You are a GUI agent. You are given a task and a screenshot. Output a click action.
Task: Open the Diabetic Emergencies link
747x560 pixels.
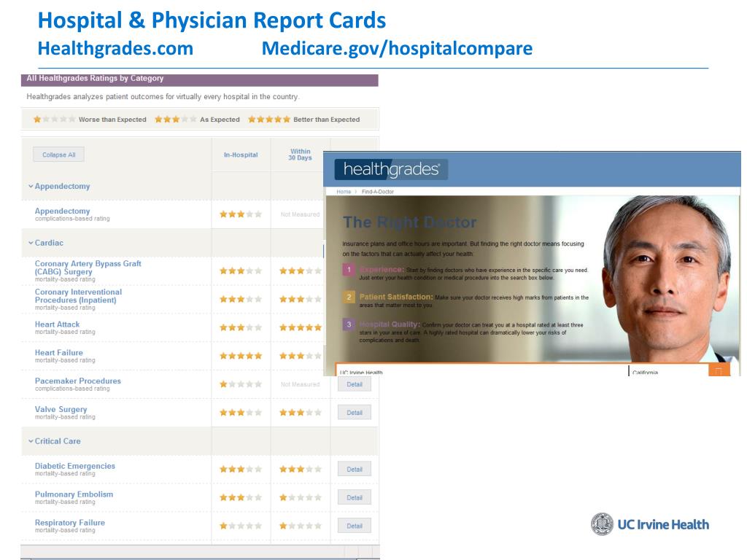pos(75,466)
